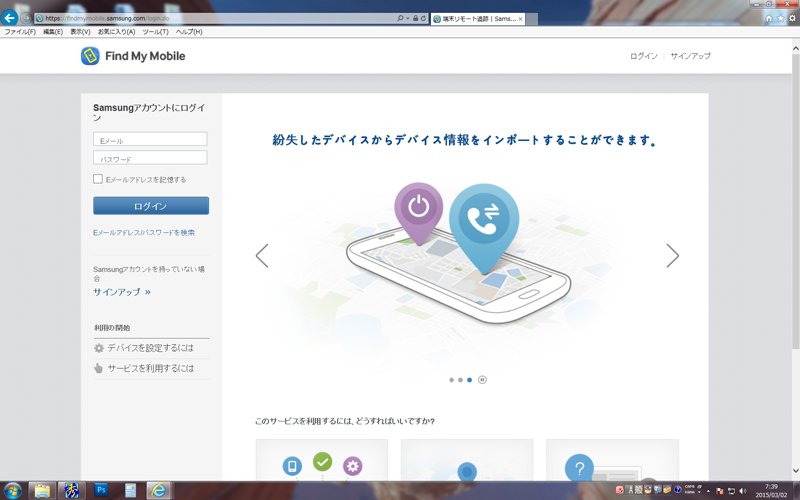This screenshot has width=800, height=500.
Task: Click the refresh icon in address bar
Action: click(423, 18)
